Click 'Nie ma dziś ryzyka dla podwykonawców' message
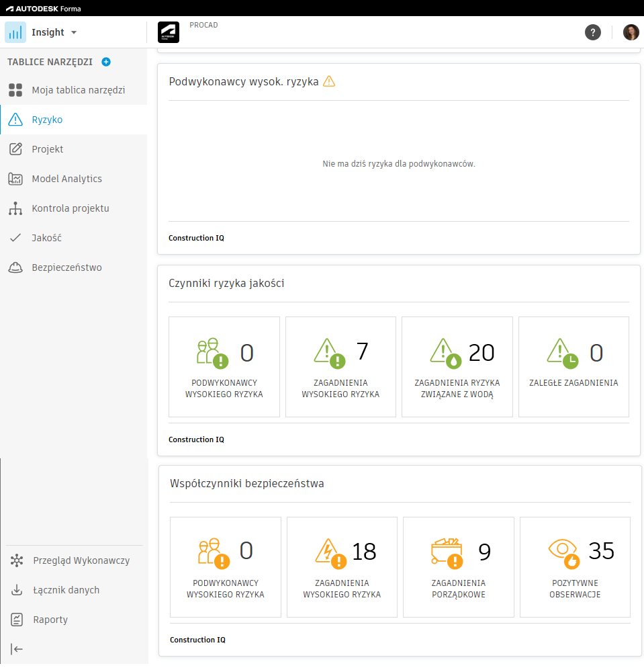Screen dimensions: 644x672 tap(399, 164)
